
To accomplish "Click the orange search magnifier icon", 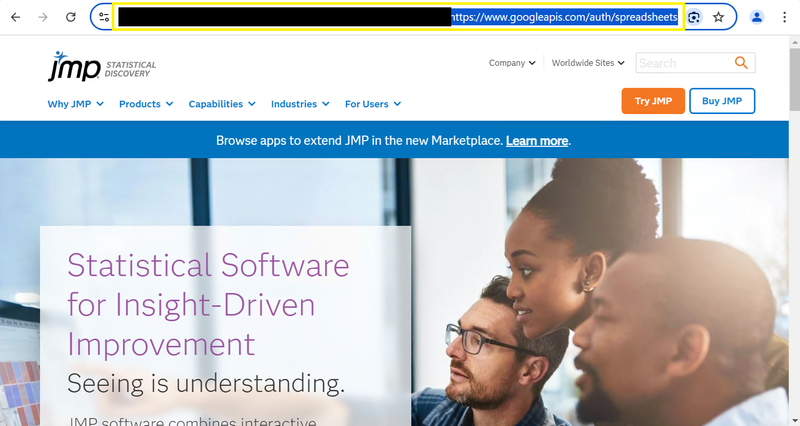I will click(741, 63).
